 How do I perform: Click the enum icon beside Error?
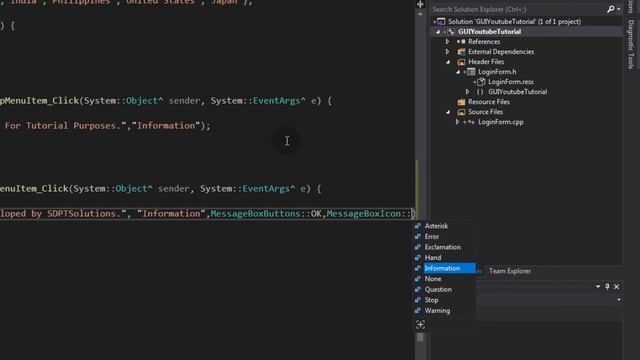coord(418,236)
